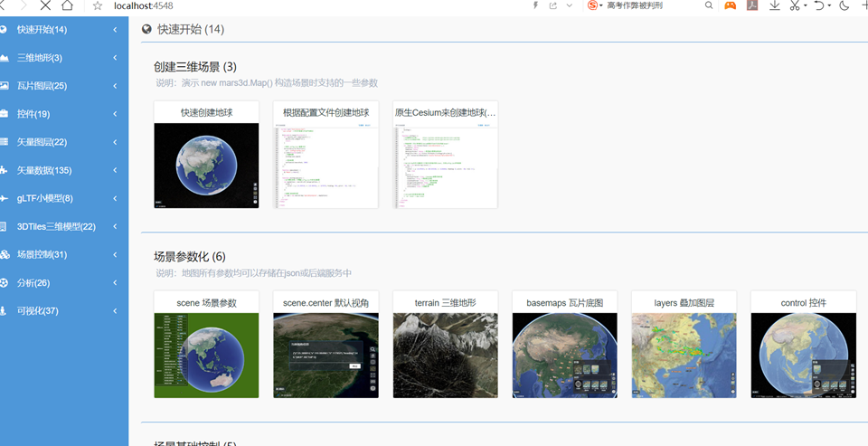Click puzzle icon beside 矢量数据
The height and width of the screenshot is (446, 868).
pyautogui.click(x=4, y=170)
